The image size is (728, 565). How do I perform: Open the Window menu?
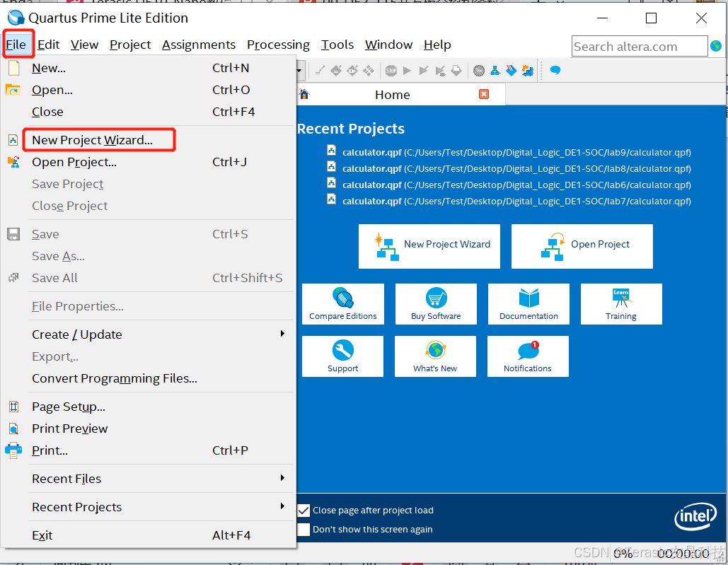[x=388, y=45]
